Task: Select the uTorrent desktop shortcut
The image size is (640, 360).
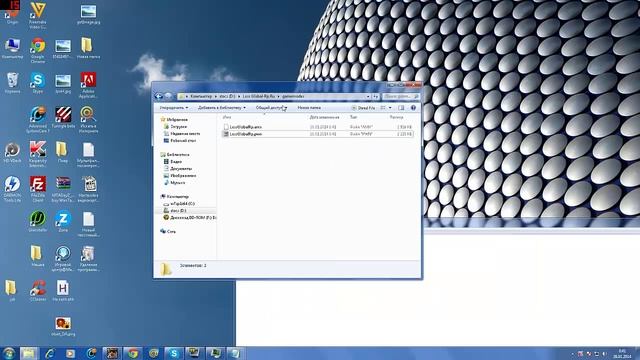Action: click(38, 222)
